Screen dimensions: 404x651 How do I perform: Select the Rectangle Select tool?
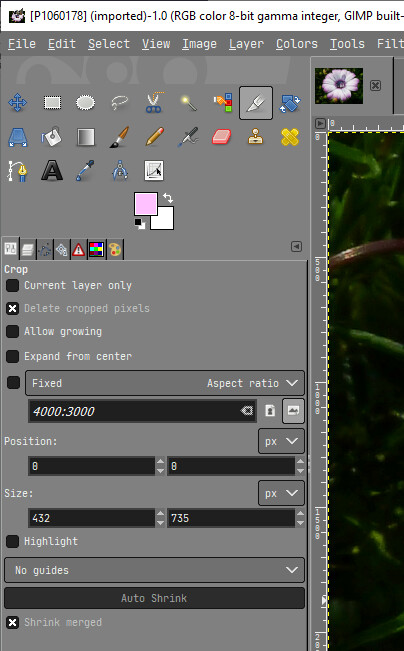pos(52,103)
